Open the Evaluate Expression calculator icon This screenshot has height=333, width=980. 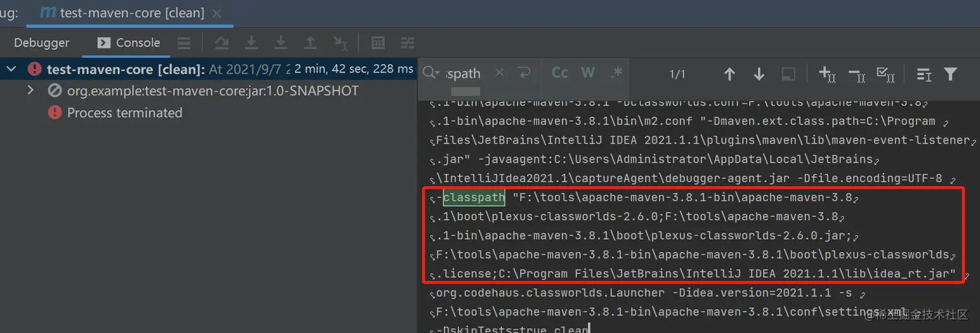378,43
